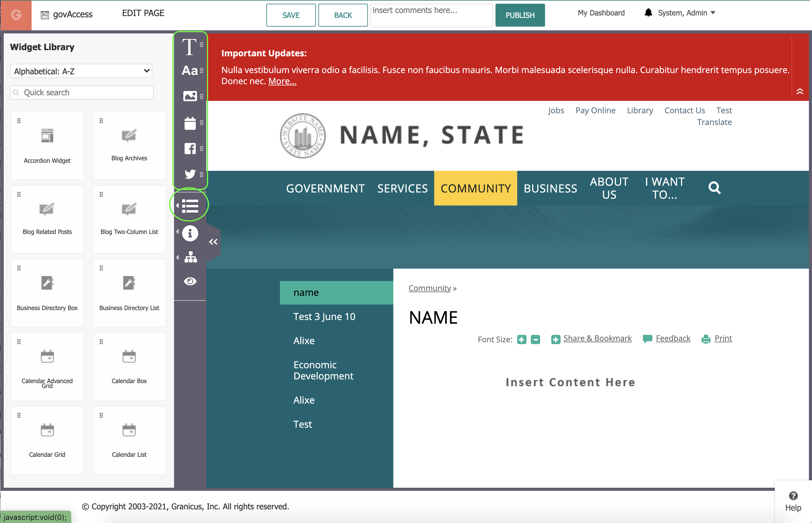Open Share & Bookmark
This screenshot has height=523, width=812.
pyautogui.click(x=597, y=338)
